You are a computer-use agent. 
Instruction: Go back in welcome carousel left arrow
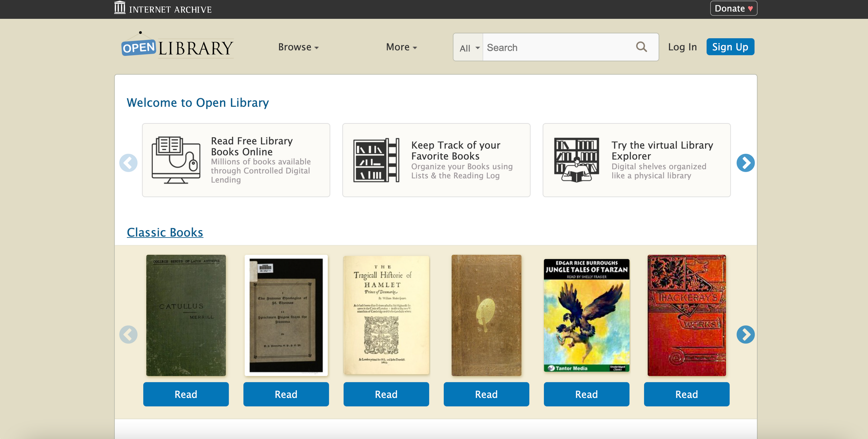pos(129,163)
